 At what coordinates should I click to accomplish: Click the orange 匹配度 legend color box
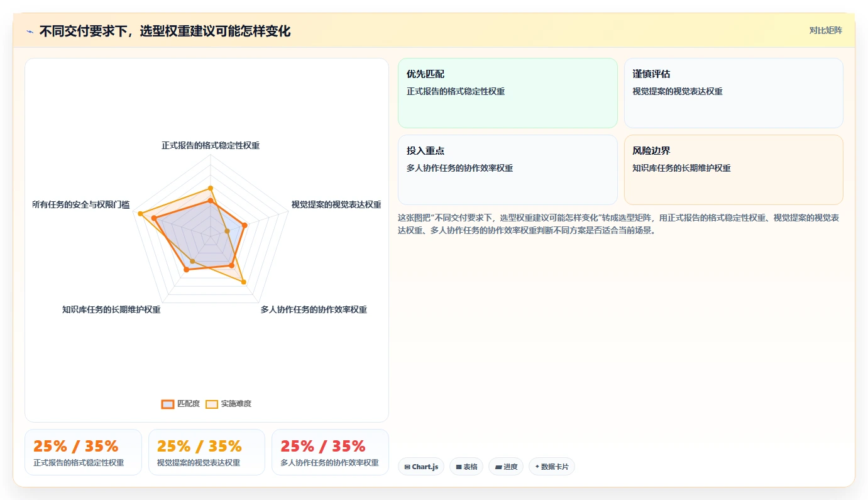tap(168, 404)
